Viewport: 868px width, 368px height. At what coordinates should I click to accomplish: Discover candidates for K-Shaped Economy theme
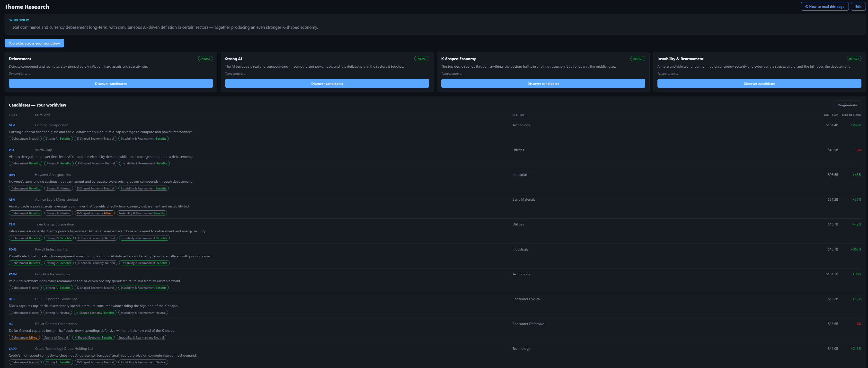(543, 84)
